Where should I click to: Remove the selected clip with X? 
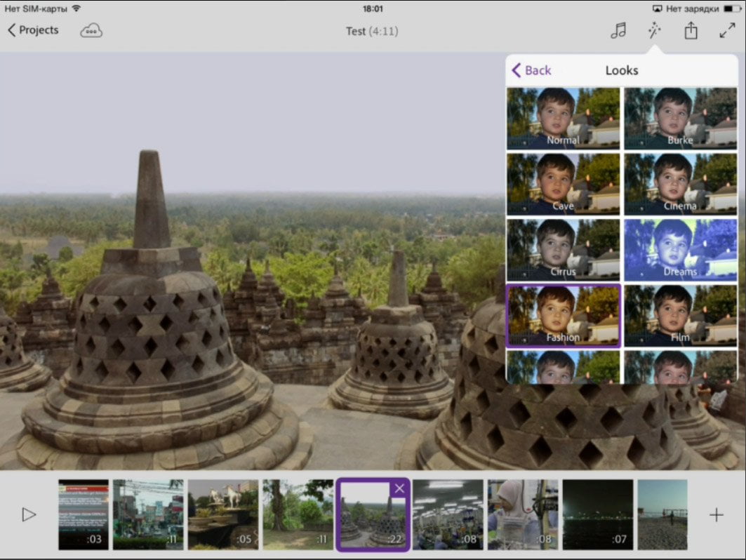(x=399, y=488)
